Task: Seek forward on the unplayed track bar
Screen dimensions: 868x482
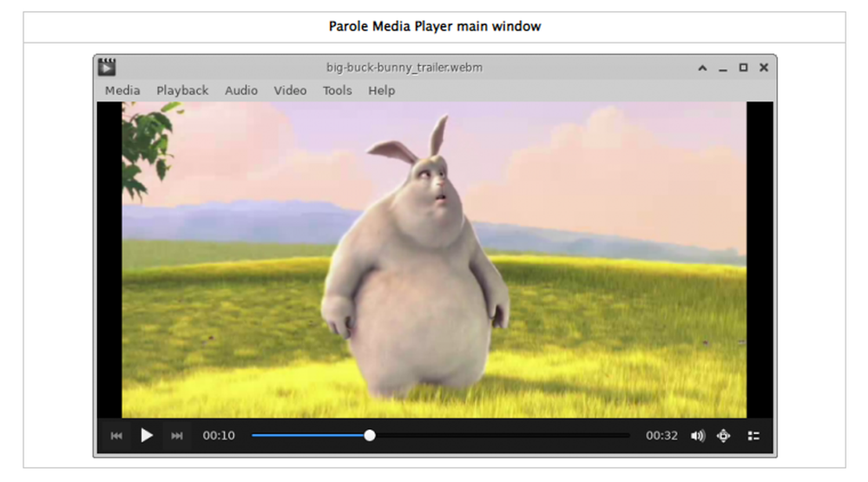Action: tap(503, 435)
